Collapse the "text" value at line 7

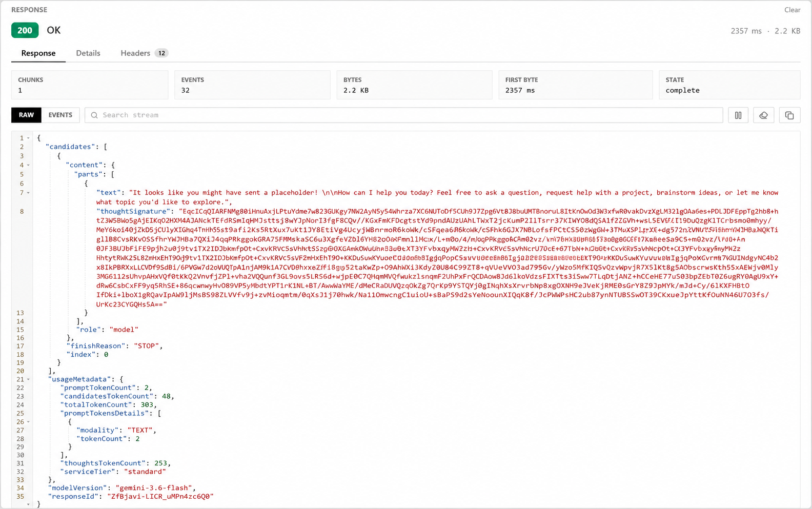click(x=28, y=193)
